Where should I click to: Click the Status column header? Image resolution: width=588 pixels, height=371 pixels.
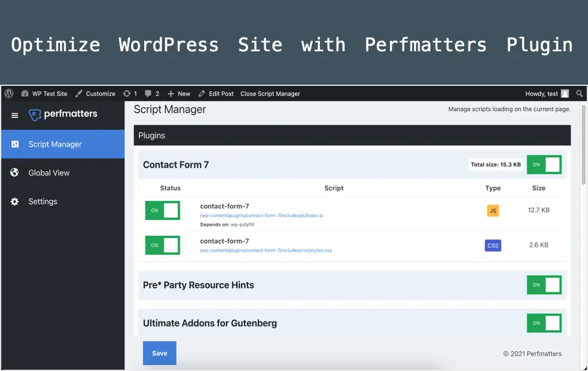click(x=170, y=188)
